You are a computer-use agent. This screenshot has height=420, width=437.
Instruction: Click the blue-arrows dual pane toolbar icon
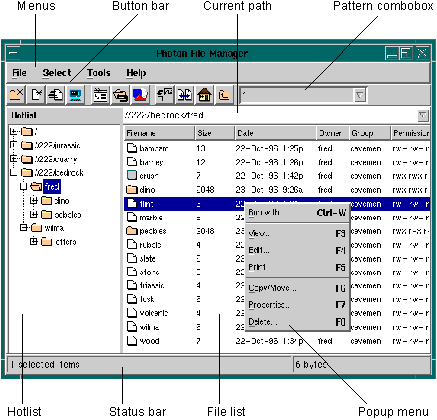184,95
